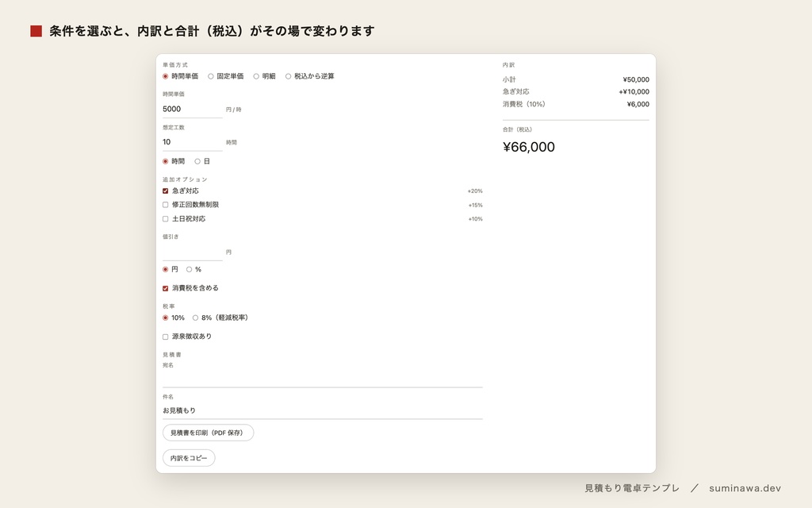Click the 時間単価 input showing 5000
812x508 pixels.
[192, 109]
